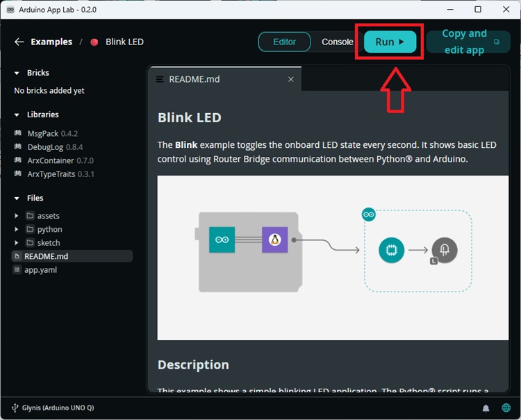This screenshot has width=521, height=420.
Task: Switch to the Console view
Action: click(337, 42)
